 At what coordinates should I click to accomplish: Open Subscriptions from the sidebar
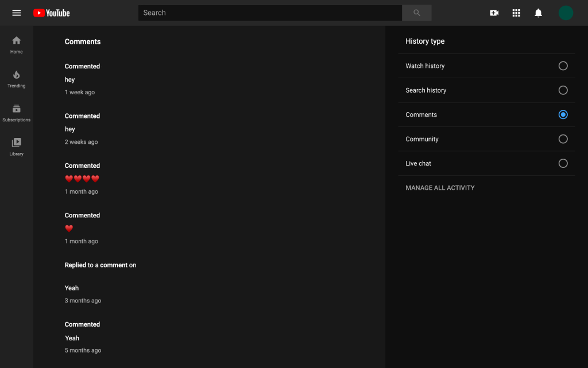pos(17,113)
